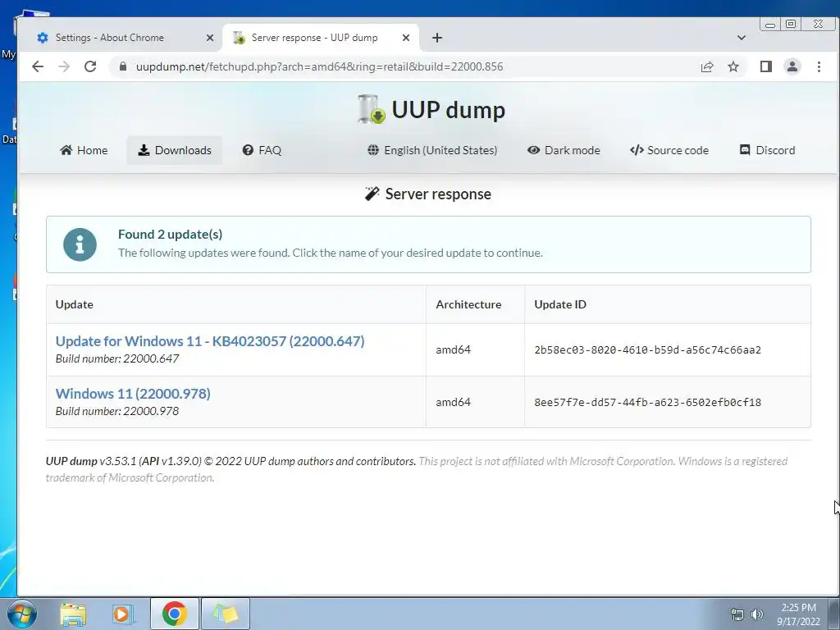Open the Windows Start button
The height and width of the screenshot is (630, 840).
21,614
